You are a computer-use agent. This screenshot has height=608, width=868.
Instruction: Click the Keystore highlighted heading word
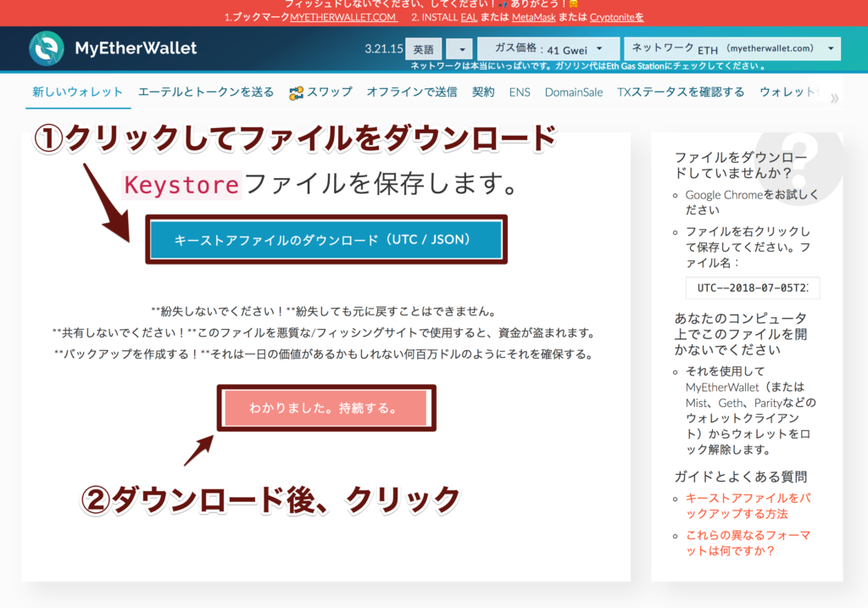pos(181,185)
